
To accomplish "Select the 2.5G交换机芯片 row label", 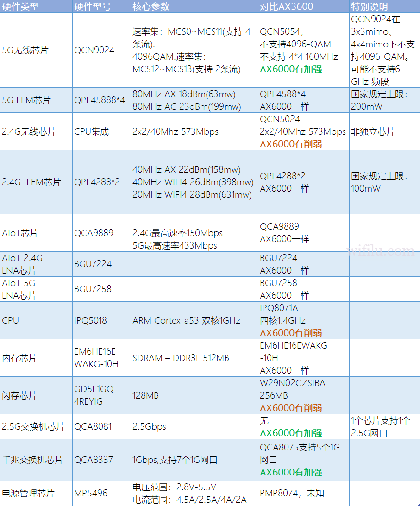I will point(36,427).
